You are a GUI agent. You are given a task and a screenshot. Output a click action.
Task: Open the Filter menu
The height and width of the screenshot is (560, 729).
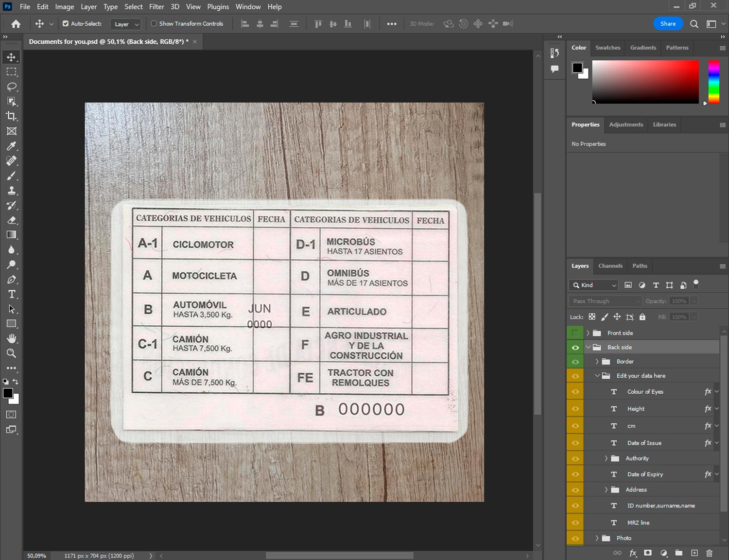coord(156,7)
